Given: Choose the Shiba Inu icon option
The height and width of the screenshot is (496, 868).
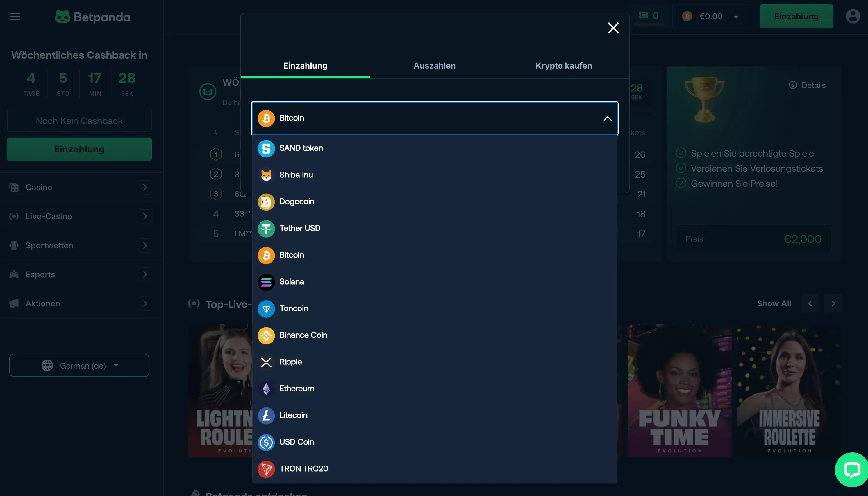Looking at the screenshot, I should (x=266, y=175).
